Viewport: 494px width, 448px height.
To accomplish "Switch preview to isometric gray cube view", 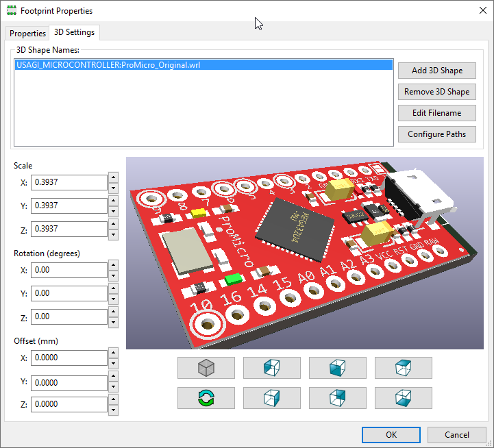I will [206, 368].
